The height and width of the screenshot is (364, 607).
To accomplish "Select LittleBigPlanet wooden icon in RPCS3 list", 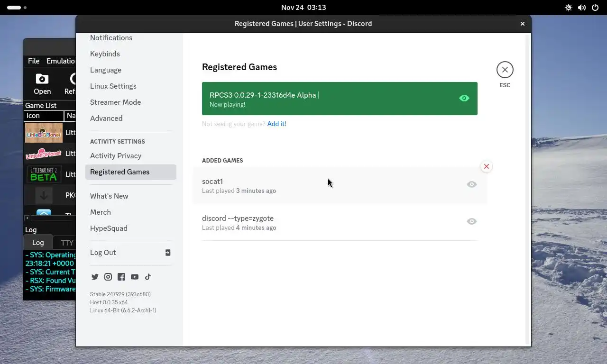I will click(44, 133).
